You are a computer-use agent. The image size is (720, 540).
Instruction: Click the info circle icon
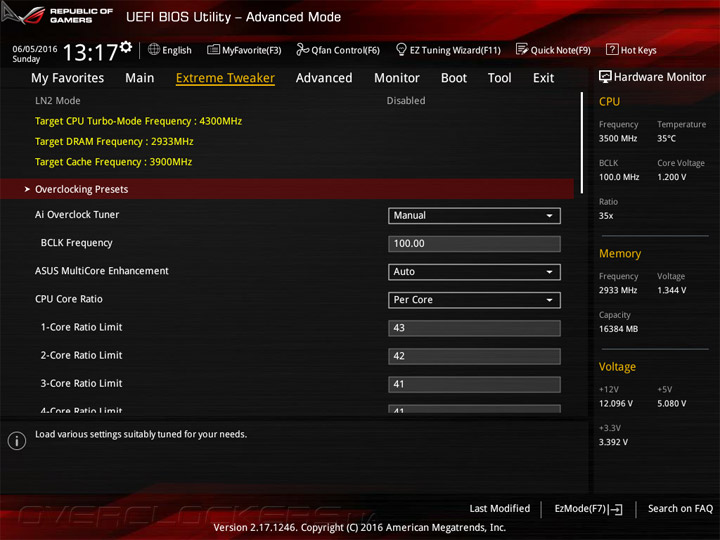point(17,441)
